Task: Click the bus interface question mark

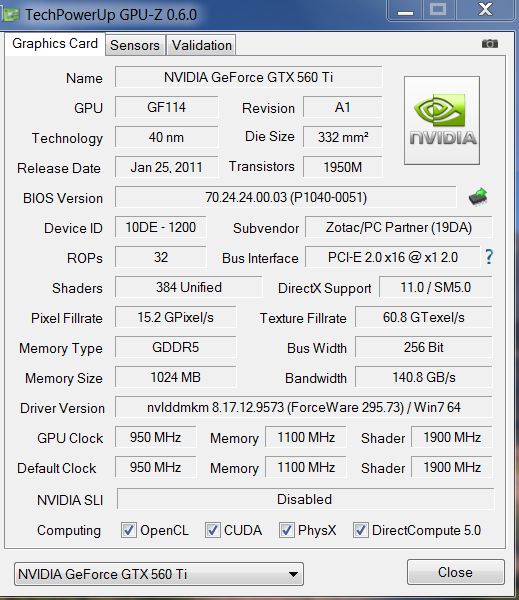Action: click(x=489, y=257)
